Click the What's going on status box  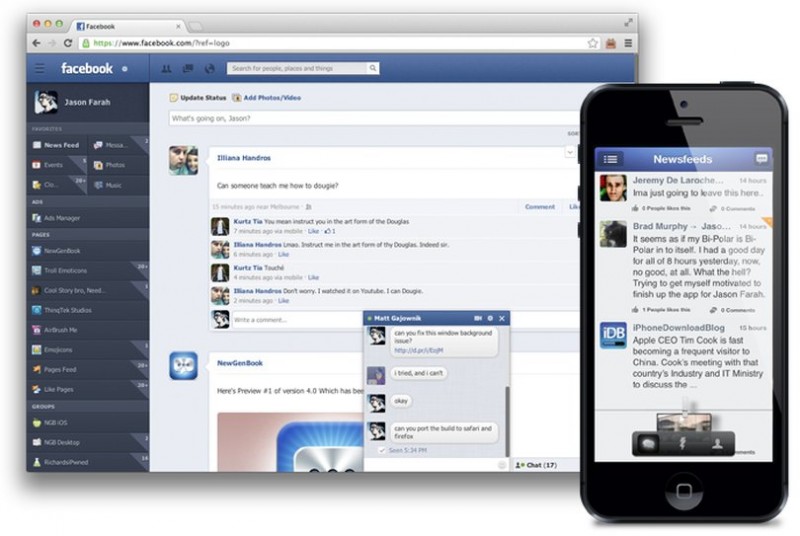373,118
